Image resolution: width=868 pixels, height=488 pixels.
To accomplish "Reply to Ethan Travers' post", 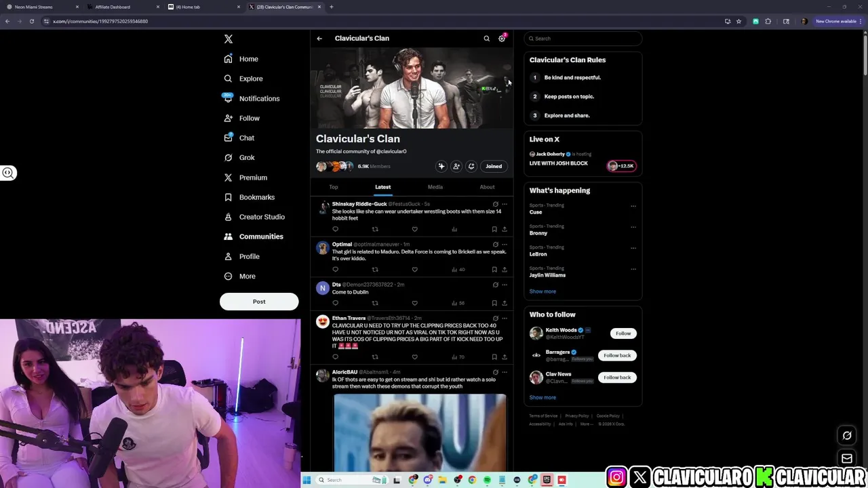I will pyautogui.click(x=335, y=357).
